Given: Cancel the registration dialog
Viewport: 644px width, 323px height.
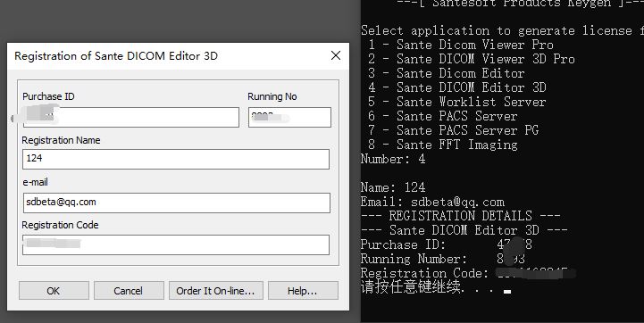Looking at the screenshot, I should 129,291.
